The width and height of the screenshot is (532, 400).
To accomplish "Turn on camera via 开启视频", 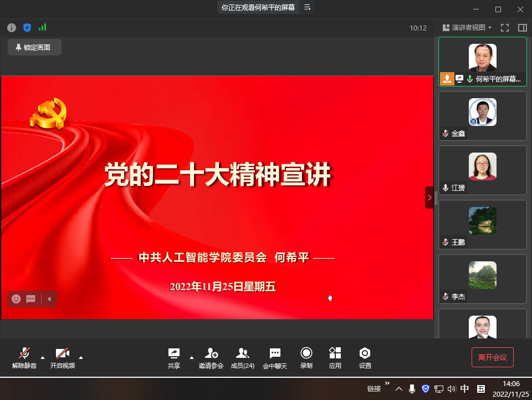I will (x=62, y=358).
